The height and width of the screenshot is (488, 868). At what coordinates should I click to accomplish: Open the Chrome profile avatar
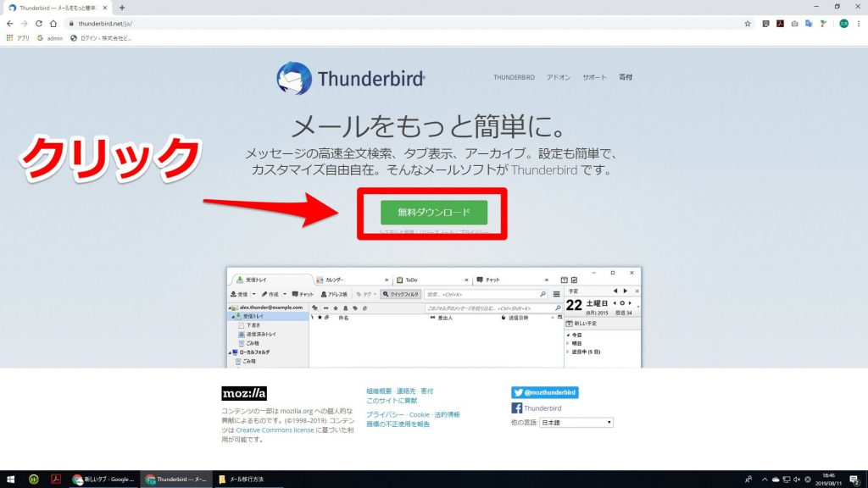pyautogui.click(x=843, y=23)
